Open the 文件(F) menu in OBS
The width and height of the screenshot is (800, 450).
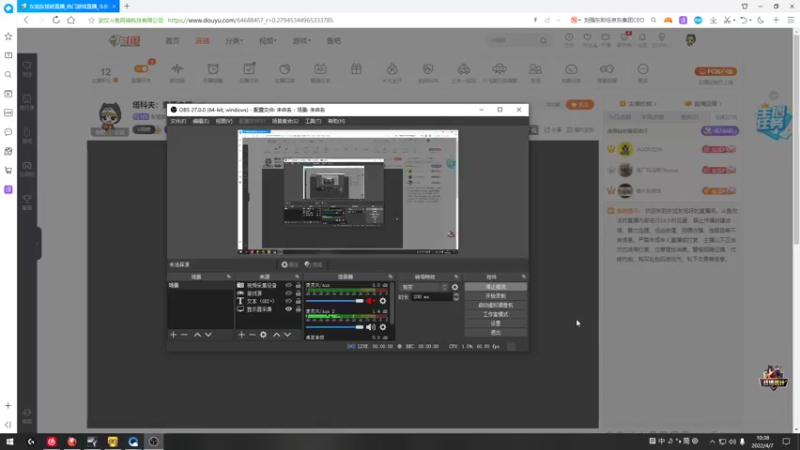[x=178, y=121]
